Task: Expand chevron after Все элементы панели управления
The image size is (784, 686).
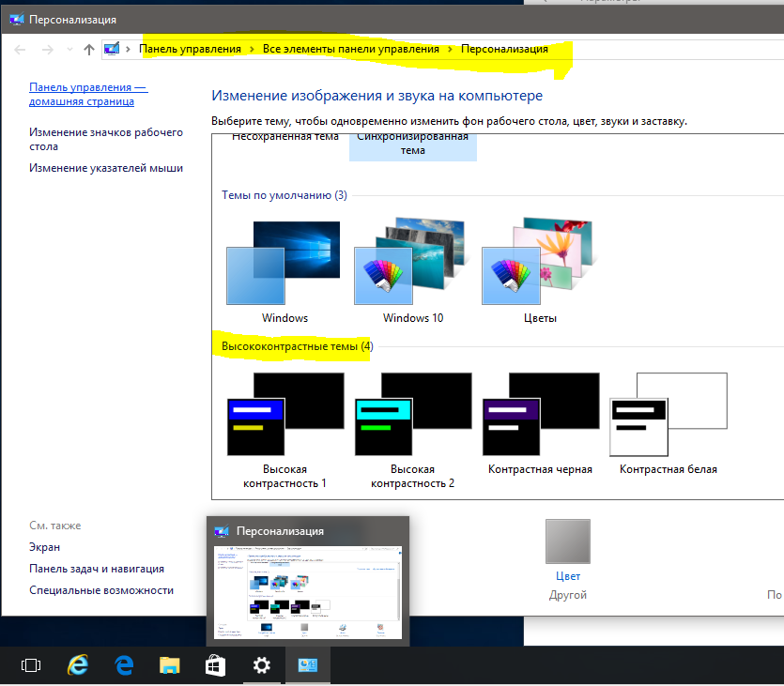Action: 450,49
